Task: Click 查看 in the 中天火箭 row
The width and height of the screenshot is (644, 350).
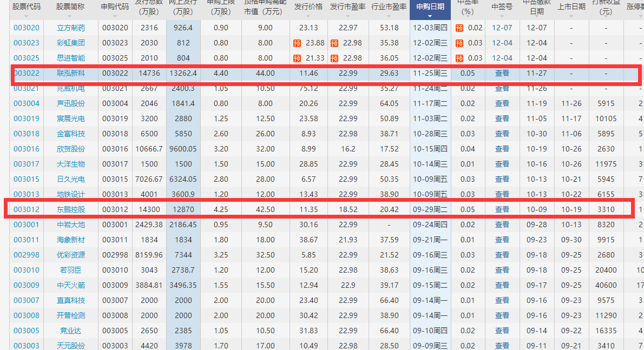Action: click(502, 285)
